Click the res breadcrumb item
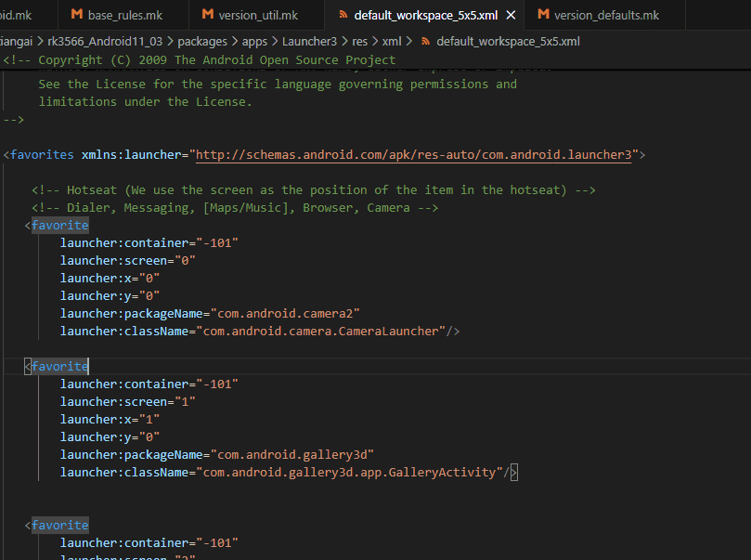Image resolution: width=751 pixels, height=560 pixels. 359,42
